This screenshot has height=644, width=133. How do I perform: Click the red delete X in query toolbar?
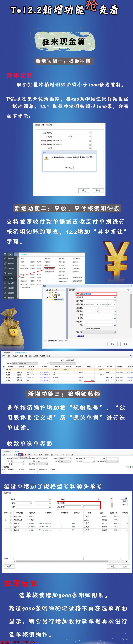point(53,290)
